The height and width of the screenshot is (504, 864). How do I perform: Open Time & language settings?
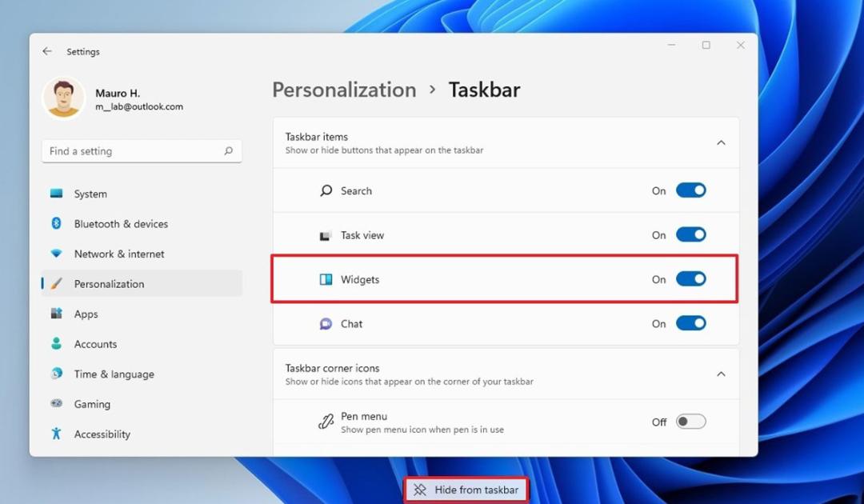[x=142, y=374]
